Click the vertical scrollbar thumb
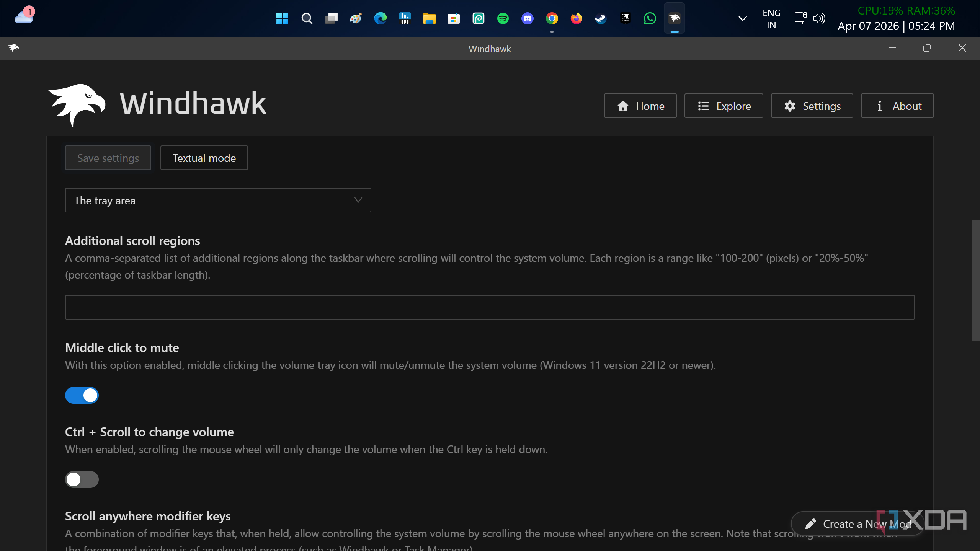Image resolution: width=980 pixels, height=551 pixels. point(976,280)
